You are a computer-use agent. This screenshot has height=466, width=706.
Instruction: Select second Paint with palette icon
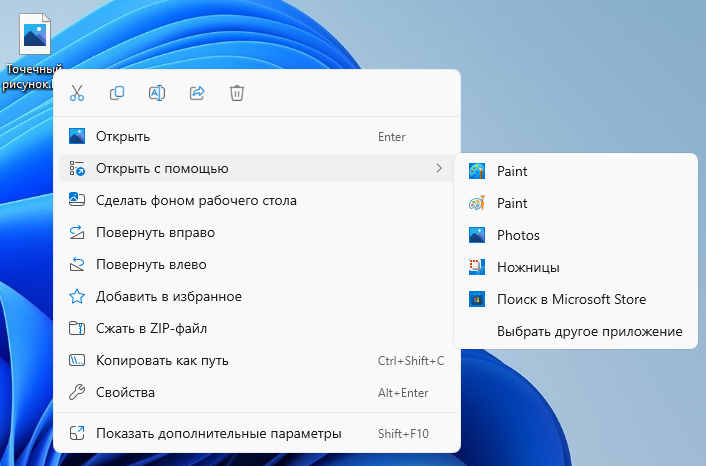[512, 203]
